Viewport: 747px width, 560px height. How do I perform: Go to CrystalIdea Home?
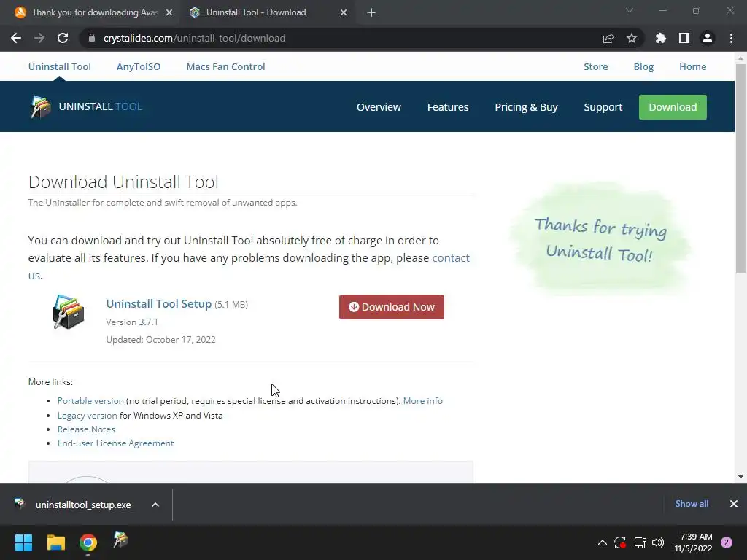[693, 66]
